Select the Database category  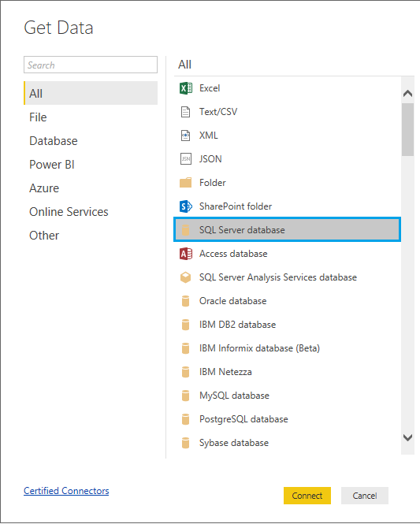coord(91,141)
